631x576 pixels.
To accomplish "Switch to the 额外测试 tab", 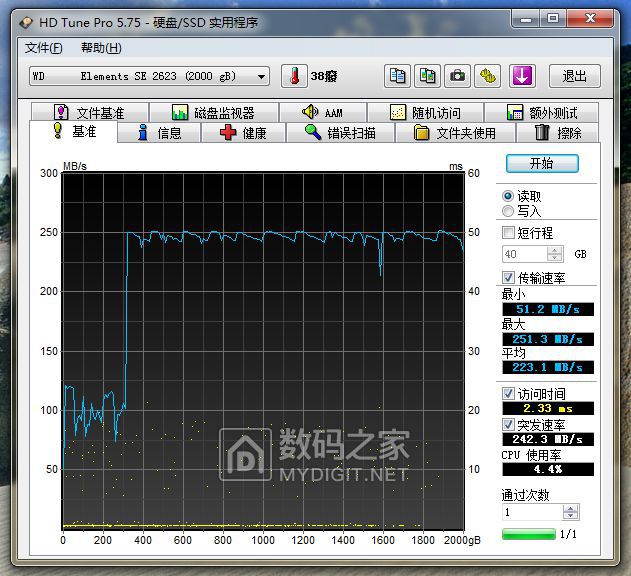I will coord(542,113).
